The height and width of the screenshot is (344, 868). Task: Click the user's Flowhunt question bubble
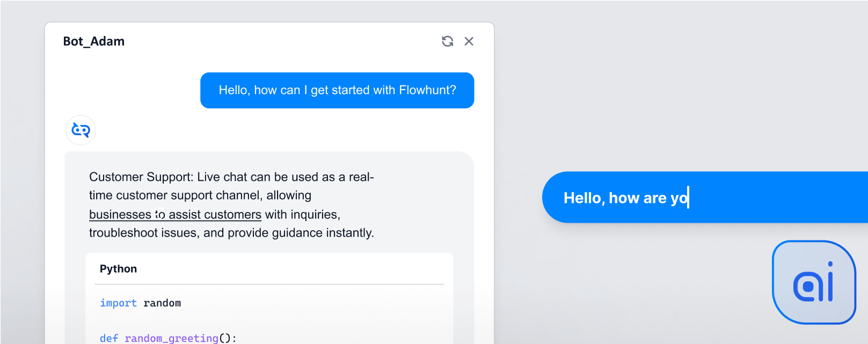click(x=337, y=90)
